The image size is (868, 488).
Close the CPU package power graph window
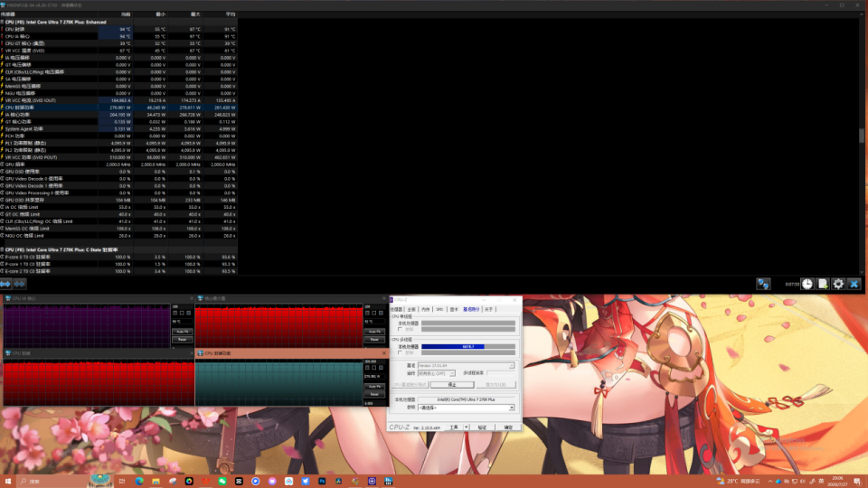pyautogui.click(x=383, y=353)
